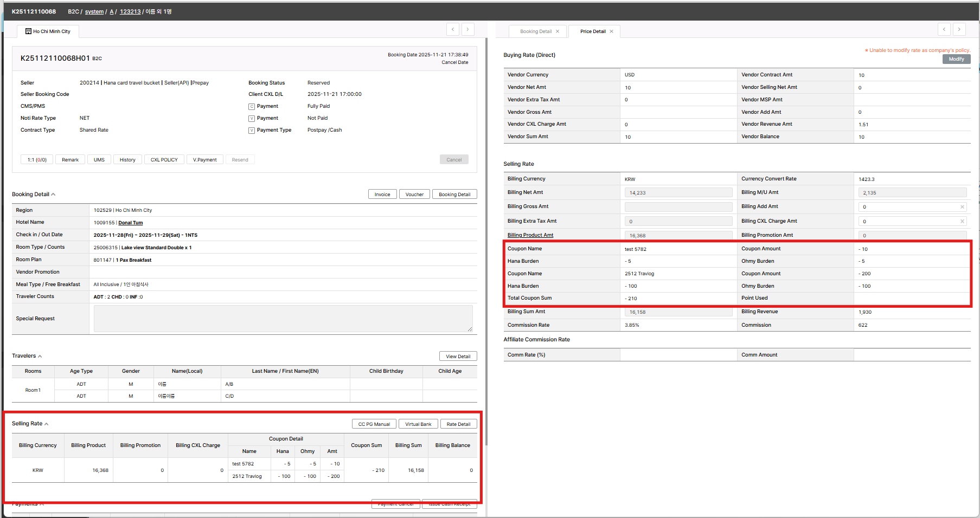The width and height of the screenshot is (980, 518).
Task: Close the Price Detail tab
Action: 611,31
